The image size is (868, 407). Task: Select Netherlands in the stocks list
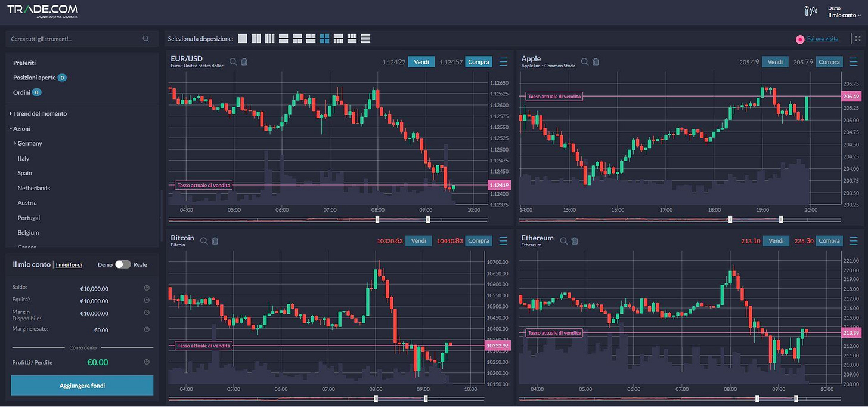[x=34, y=188]
